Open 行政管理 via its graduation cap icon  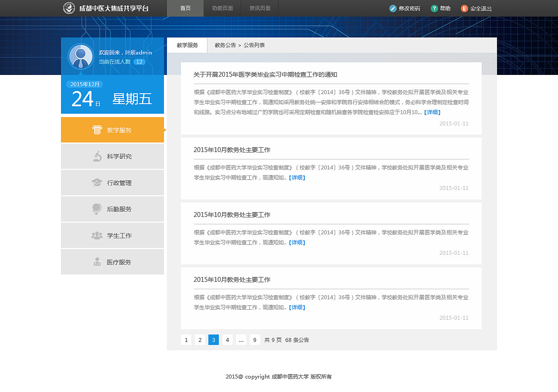pos(97,182)
